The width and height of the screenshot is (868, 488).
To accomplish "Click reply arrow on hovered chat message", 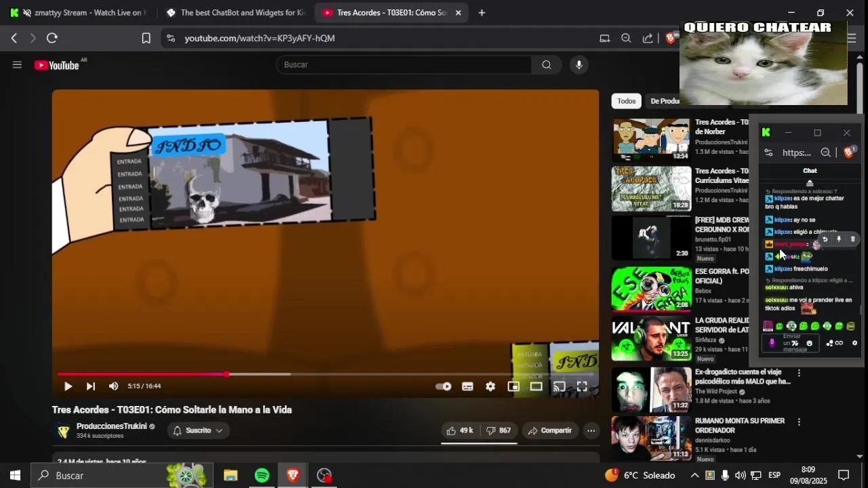I will (x=825, y=239).
